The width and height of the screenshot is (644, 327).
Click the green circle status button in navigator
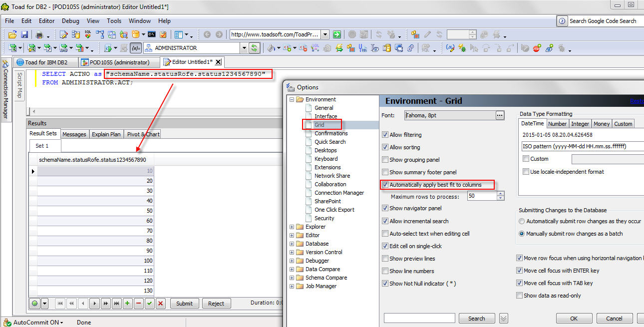point(34,303)
